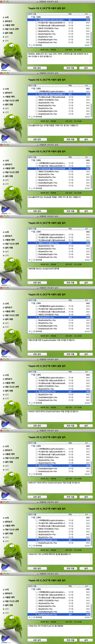95x644 pixels.
Task: Uncheck the checked EnableDualLink option
Action: [x=37, y=614]
